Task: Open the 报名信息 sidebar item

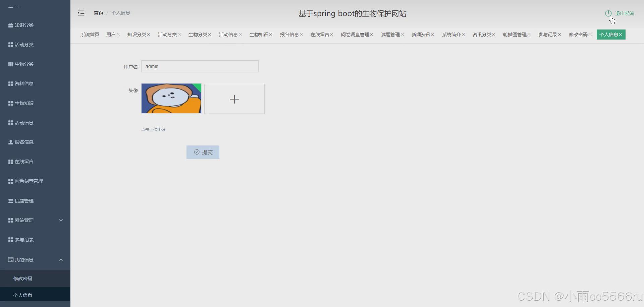Action: click(x=23, y=142)
